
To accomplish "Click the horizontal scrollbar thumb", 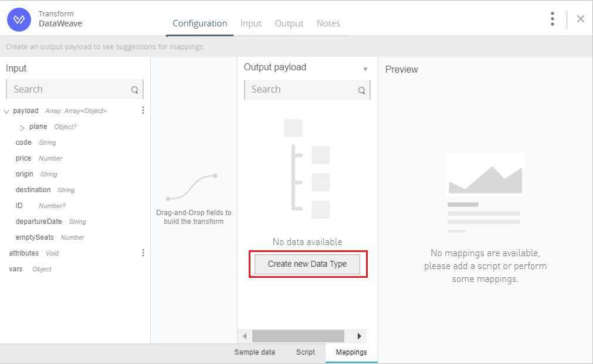I will click(298, 336).
